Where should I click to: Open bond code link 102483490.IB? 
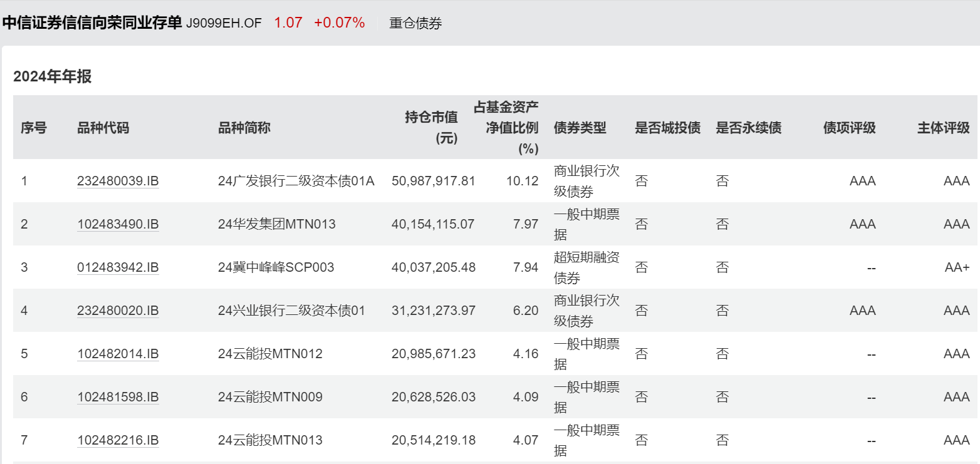[118, 224]
